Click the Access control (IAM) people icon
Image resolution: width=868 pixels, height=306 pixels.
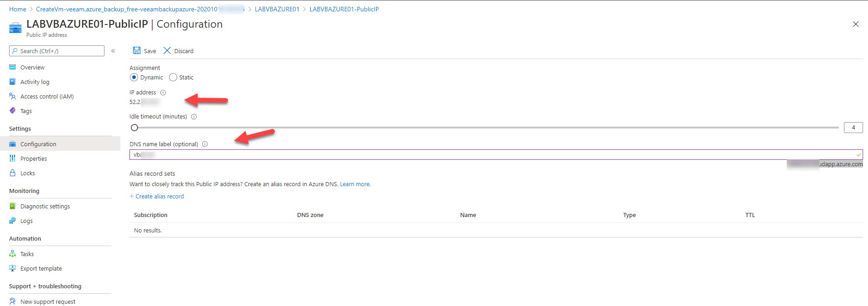[x=13, y=96]
